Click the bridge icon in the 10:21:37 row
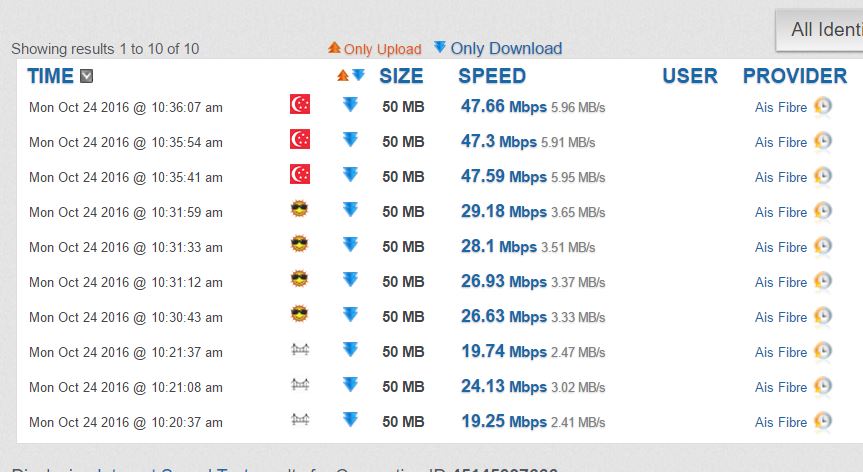 (x=299, y=350)
